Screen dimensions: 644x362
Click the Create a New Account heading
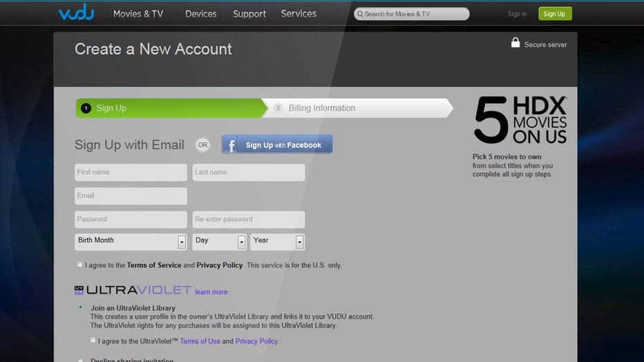pyautogui.click(x=153, y=49)
